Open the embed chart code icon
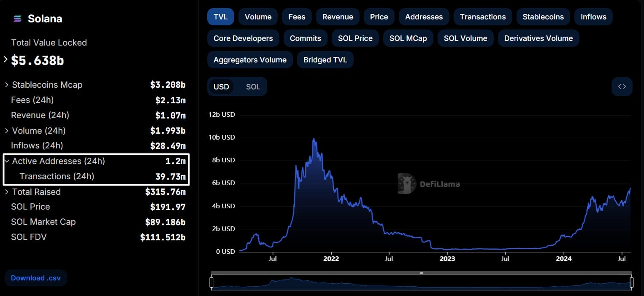This screenshot has height=296, width=644. [x=622, y=86]
